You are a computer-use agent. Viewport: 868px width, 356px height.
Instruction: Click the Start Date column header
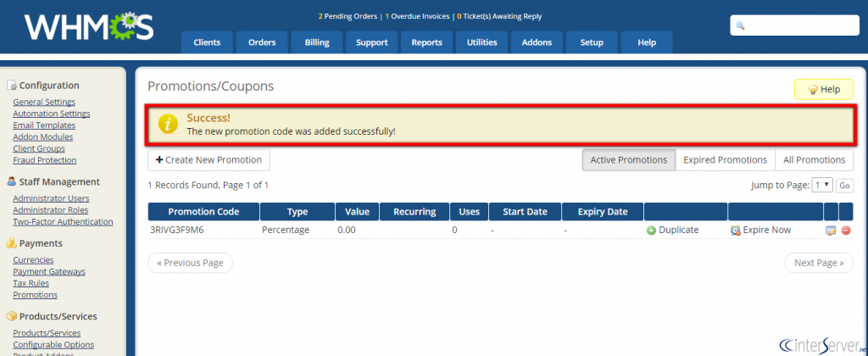pos(525,212)
